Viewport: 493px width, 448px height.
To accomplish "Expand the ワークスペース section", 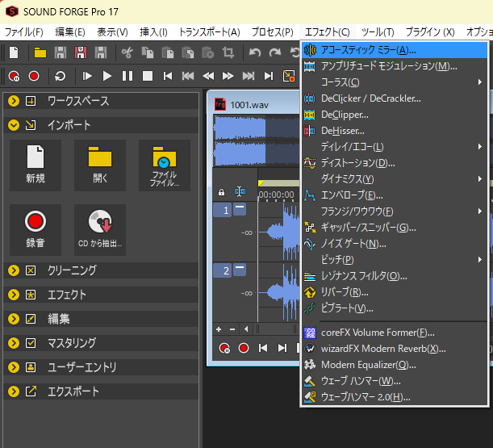I will pos(14,101).
